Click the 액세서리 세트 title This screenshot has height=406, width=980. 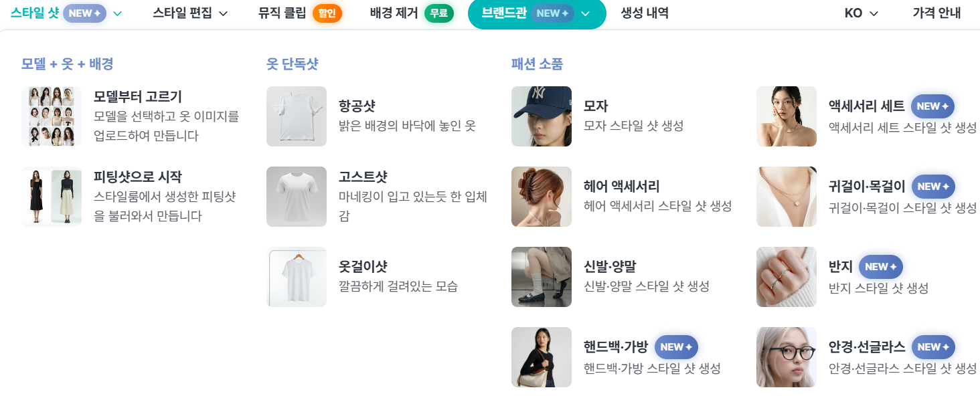pyautogui.click(x=867, y=106)
